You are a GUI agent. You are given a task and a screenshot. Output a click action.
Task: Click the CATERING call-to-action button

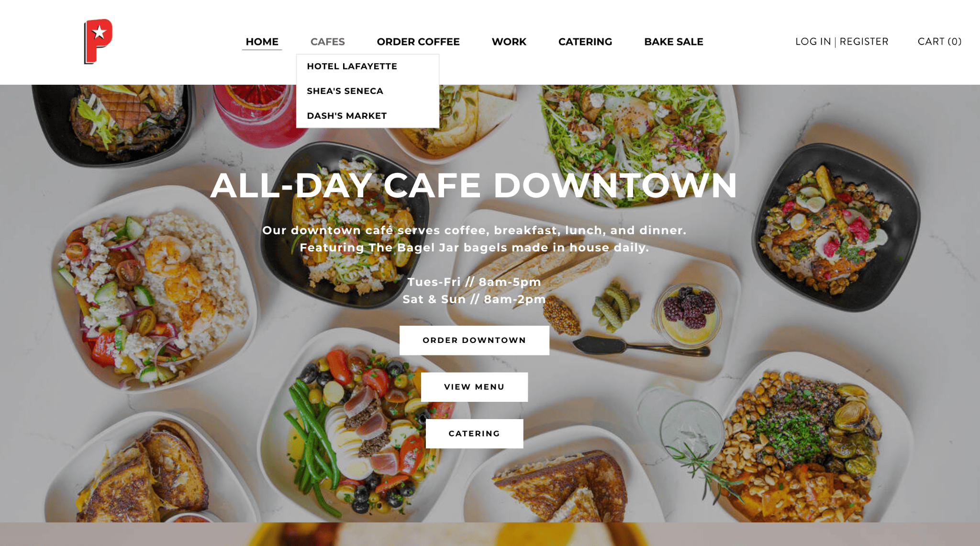474,433
